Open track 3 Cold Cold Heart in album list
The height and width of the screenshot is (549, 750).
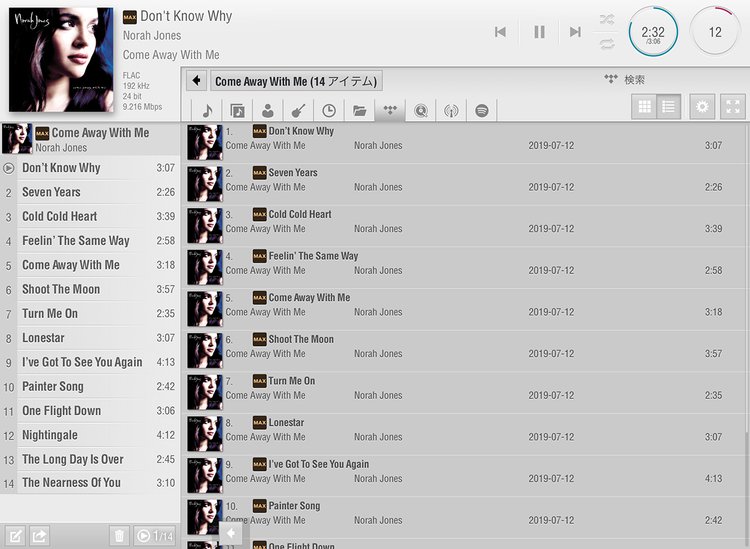point(464,226)
